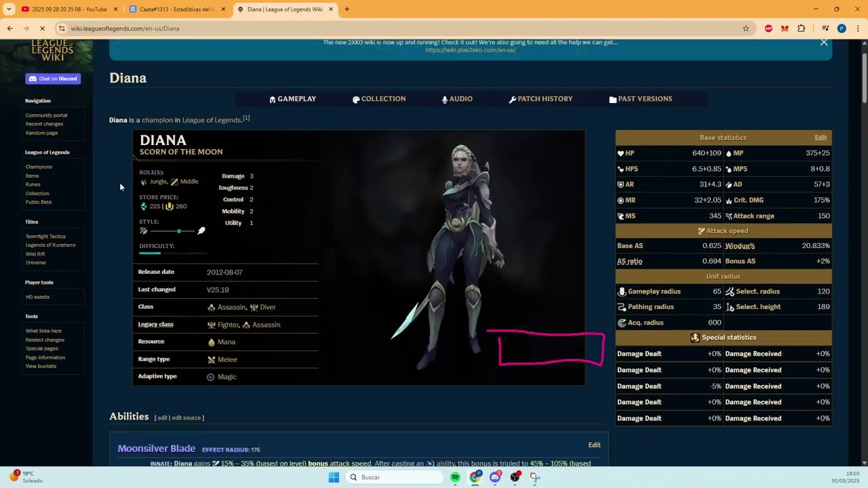868x488 pixels.
Task: Click the Difficulty progress bar
Action: pos(173,253)
